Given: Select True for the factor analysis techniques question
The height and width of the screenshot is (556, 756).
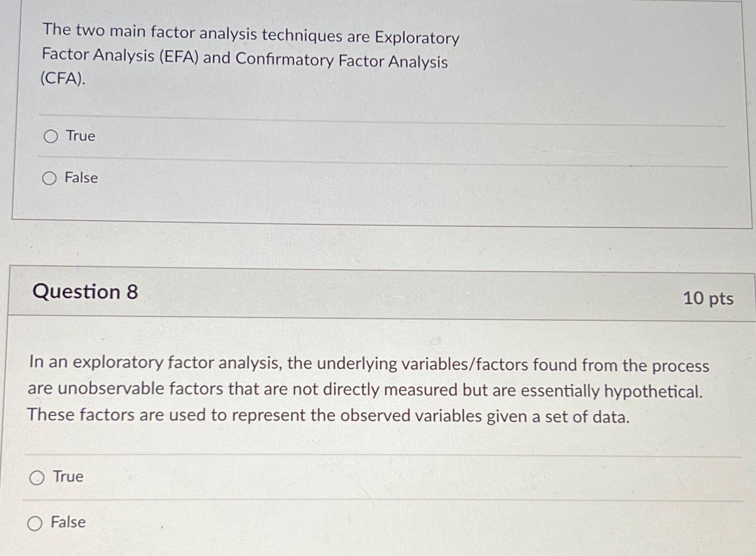Looking at the screenshot, I should pyautogui.click(x=51, y=135).
